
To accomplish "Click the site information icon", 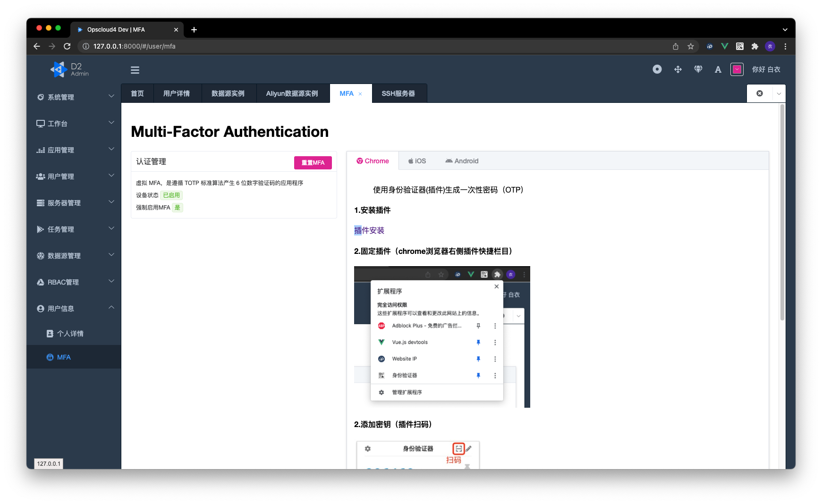I will [86, 46].
